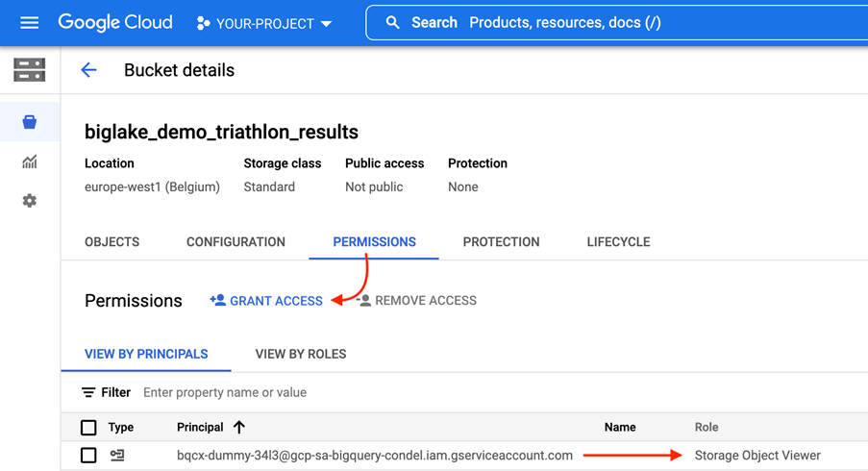Switch to the CONFIGURATION tab
The width and height of the screenshot is (868, 471).
(236, 242)
